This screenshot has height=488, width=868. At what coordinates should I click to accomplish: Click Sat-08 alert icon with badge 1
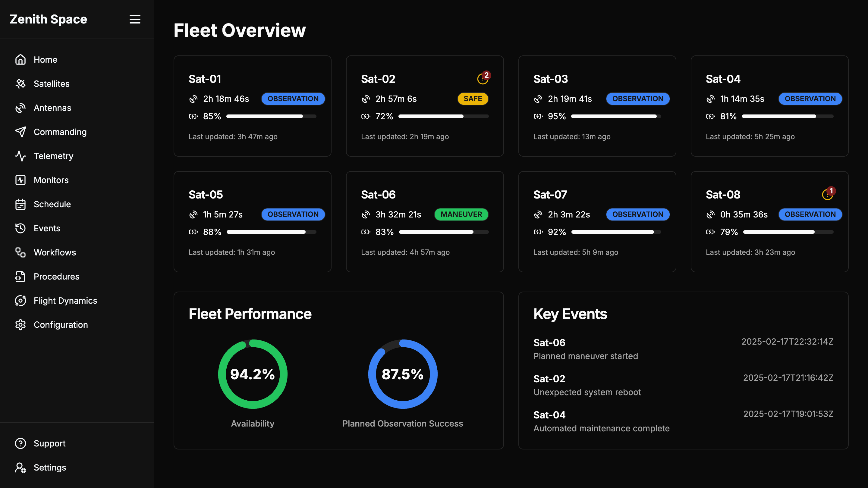(828, 194)
